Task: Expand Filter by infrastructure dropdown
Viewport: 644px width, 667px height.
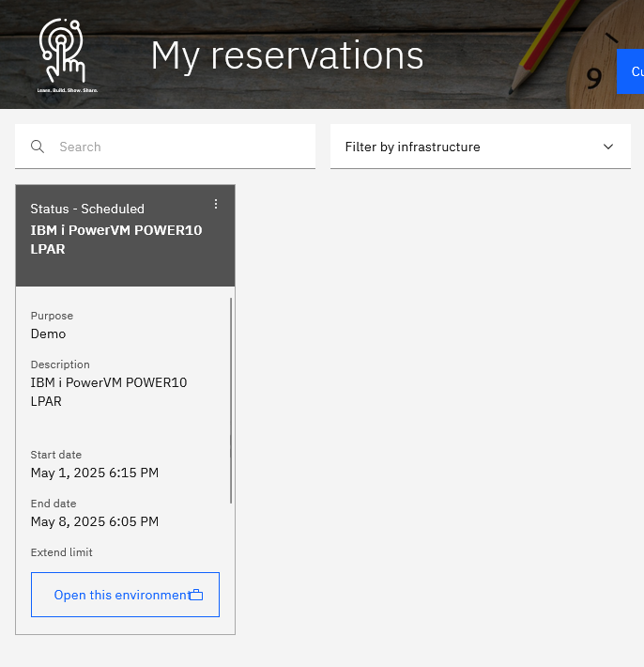Action: point(481,147)
